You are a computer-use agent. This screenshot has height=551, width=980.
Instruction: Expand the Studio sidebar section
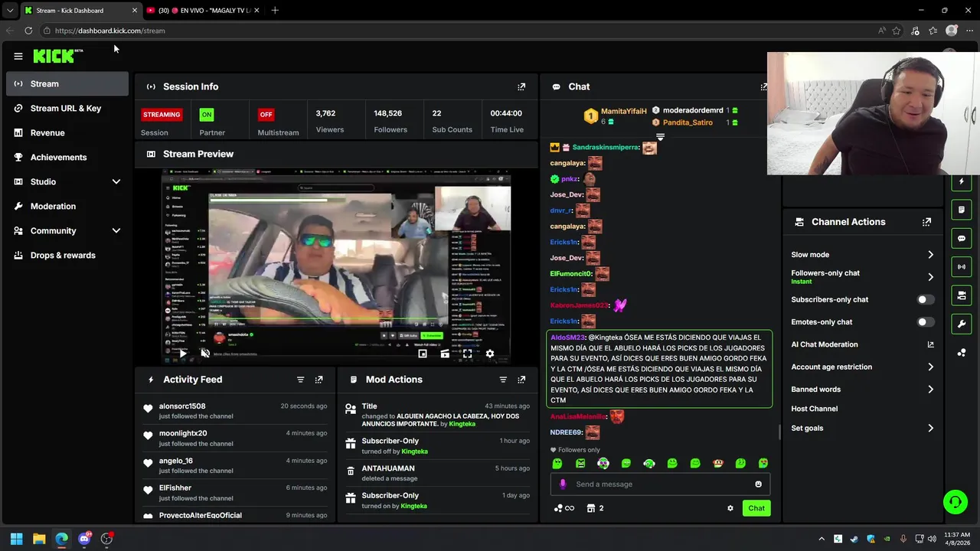(x=116, y=181)
